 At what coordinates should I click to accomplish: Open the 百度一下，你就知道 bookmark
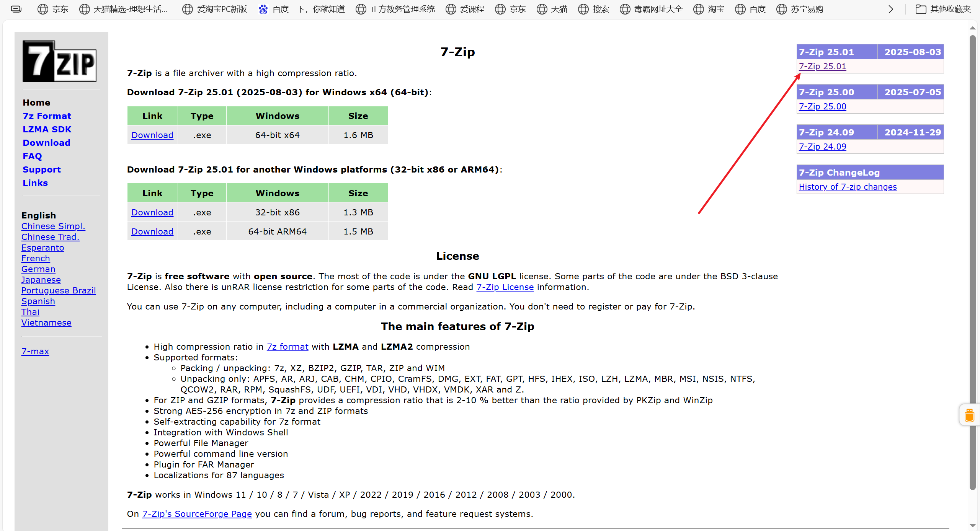[x=302, y=9]
